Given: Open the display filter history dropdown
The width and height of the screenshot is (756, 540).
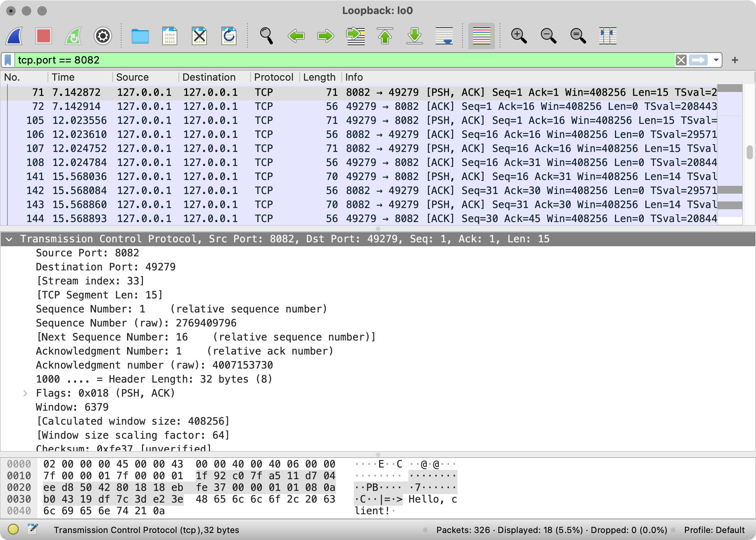Looking at the screenshot, I should (716, 60).
